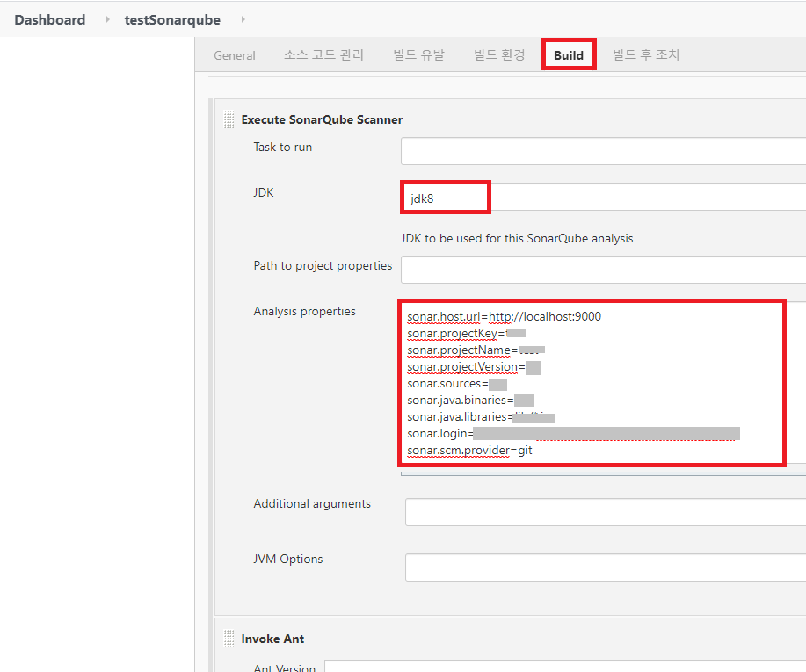Click the Invoke Ant heading
The width and height of the screenshot is (806, 672).
(x=272, y=639)
